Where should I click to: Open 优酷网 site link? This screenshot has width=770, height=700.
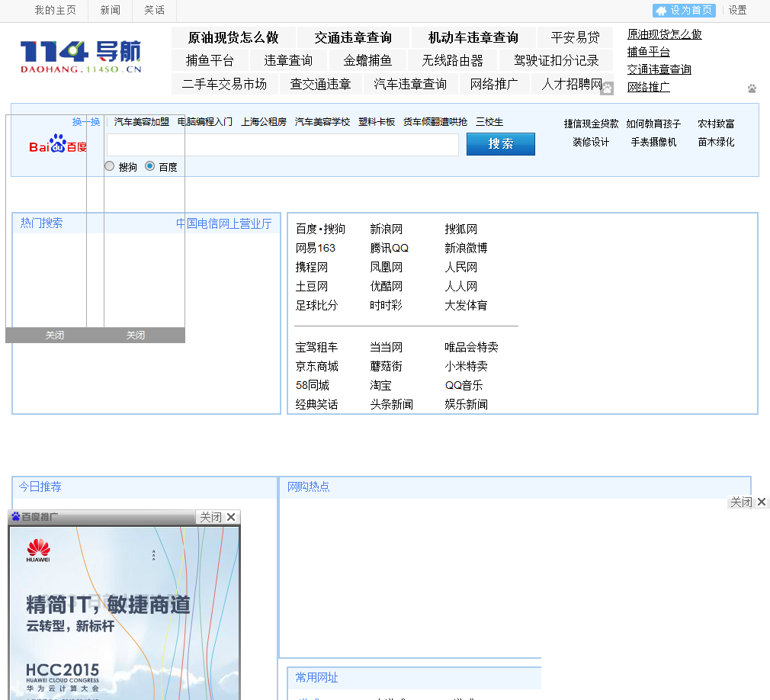pos(386,287)
